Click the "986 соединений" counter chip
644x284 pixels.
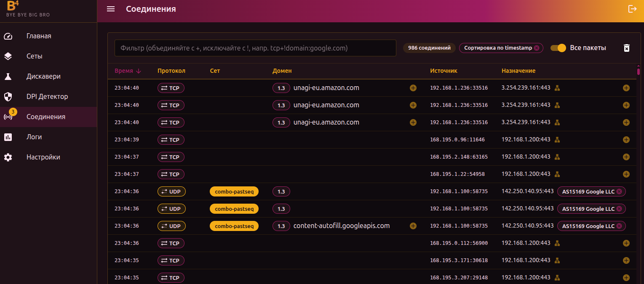pyautogui.click(x=429, y=48)
